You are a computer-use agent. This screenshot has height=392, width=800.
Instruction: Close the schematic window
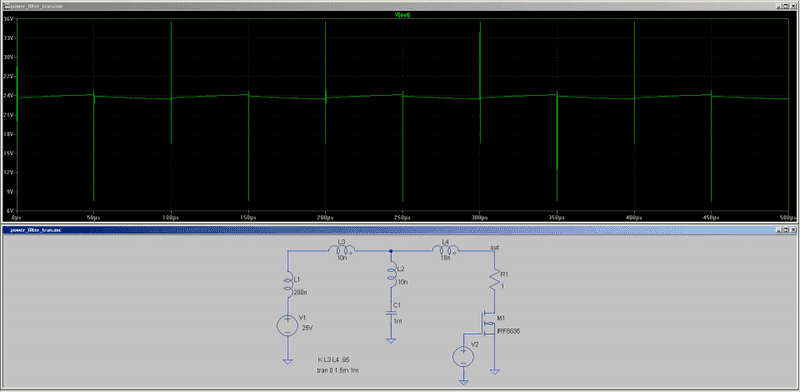pos(793,230)
